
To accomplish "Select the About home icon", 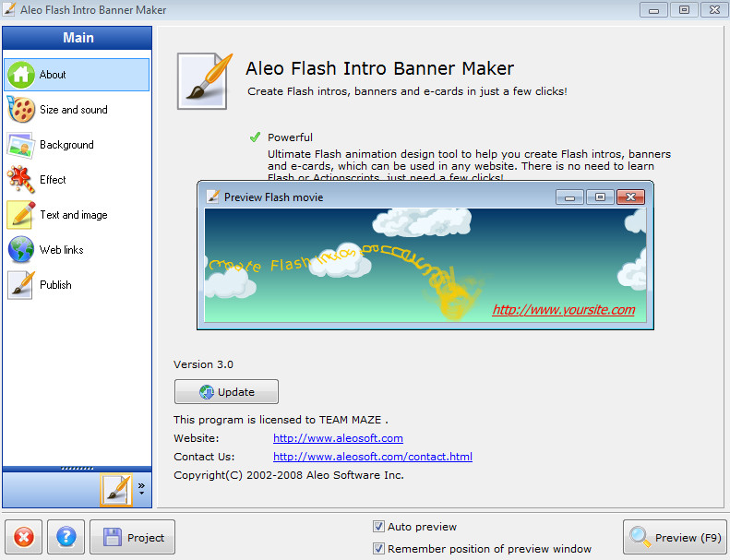I will tap(21, 75).
